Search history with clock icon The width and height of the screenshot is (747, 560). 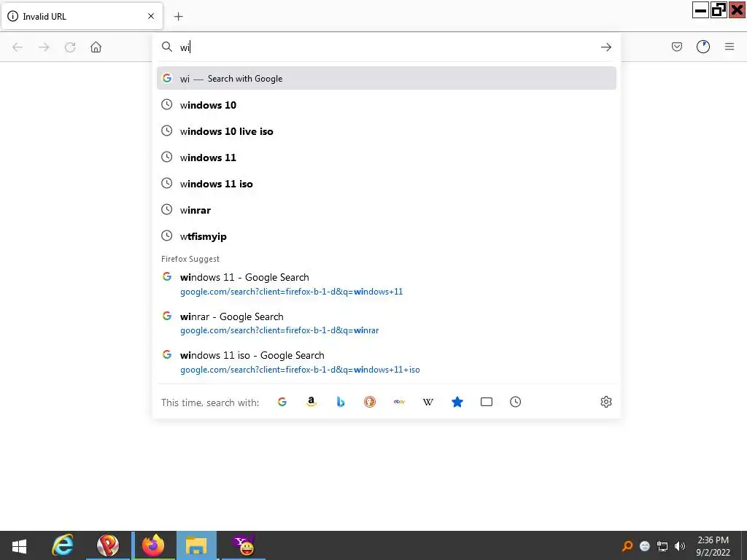coord(516,402)
